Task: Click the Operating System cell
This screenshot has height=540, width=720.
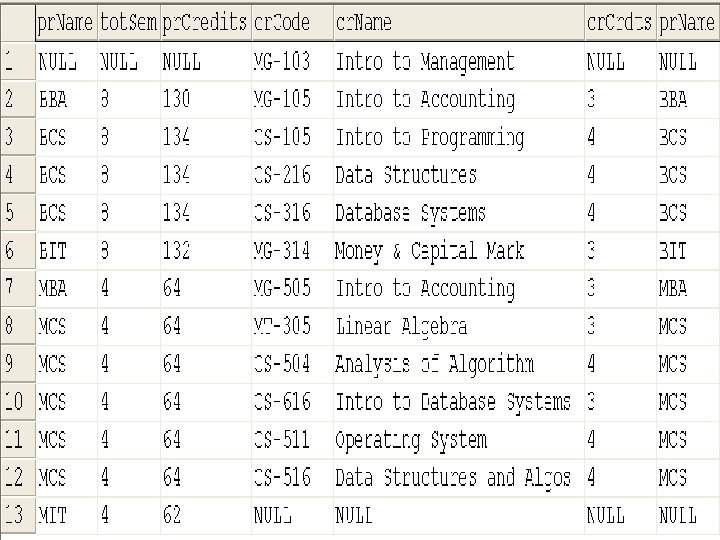Action: tap(459, 439)
